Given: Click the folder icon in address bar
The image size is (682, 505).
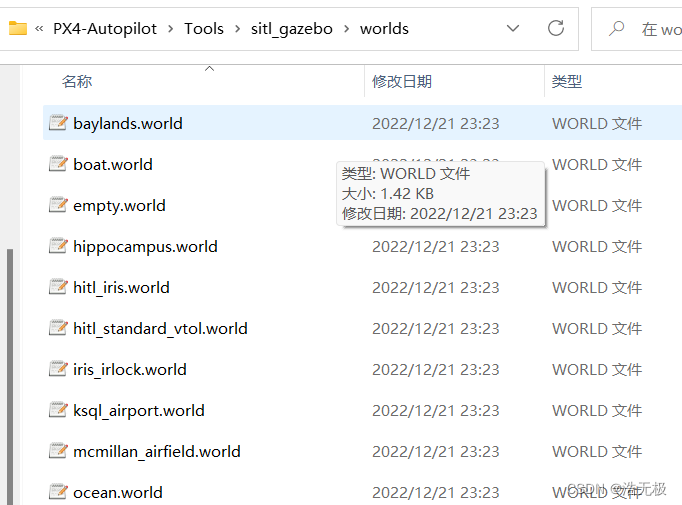Looking at the screenshot, I should (18, 29).
